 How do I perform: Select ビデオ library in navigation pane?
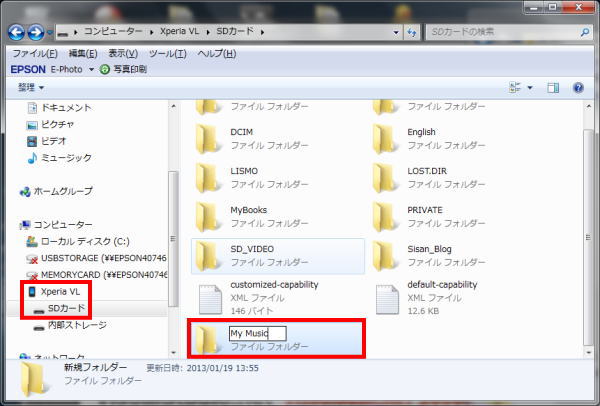(47, 141)
